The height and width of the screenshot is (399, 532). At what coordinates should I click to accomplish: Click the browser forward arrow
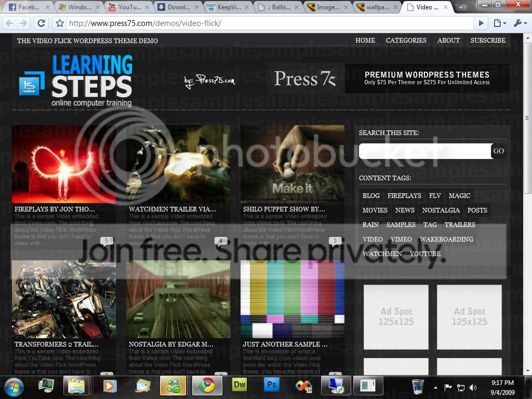click(23, 23)
